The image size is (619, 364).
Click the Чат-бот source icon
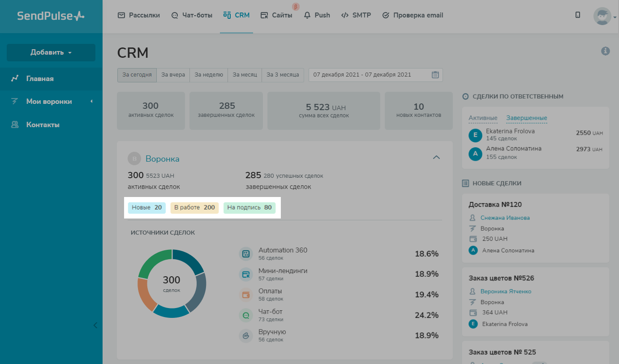[246, 315]
